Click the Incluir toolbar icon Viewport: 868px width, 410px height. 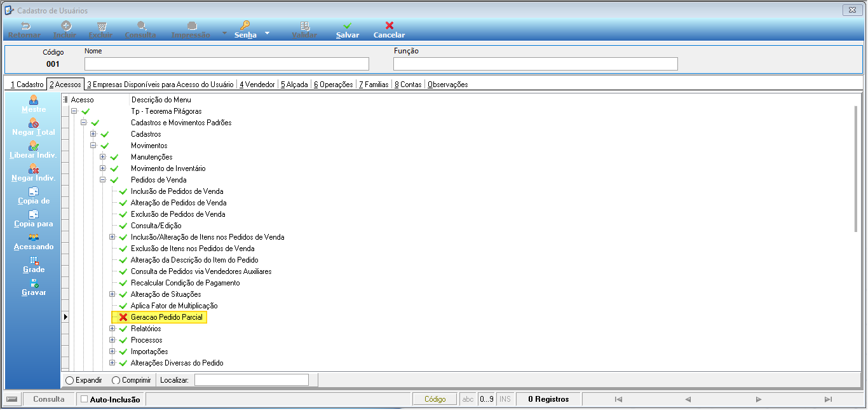point(66,25)
